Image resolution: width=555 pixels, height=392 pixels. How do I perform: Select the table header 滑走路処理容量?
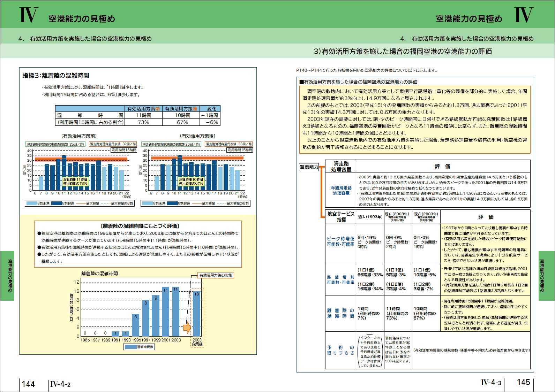[x=341, y=166]
